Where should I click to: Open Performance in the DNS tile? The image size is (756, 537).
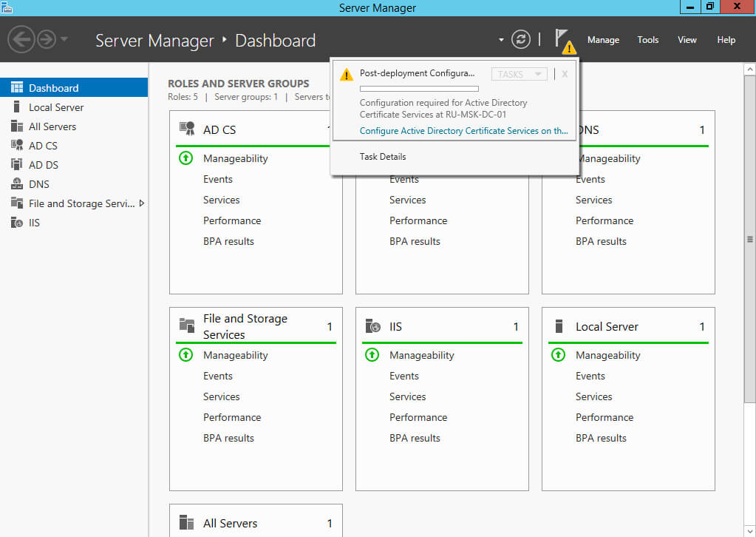[x=605, y=221]
